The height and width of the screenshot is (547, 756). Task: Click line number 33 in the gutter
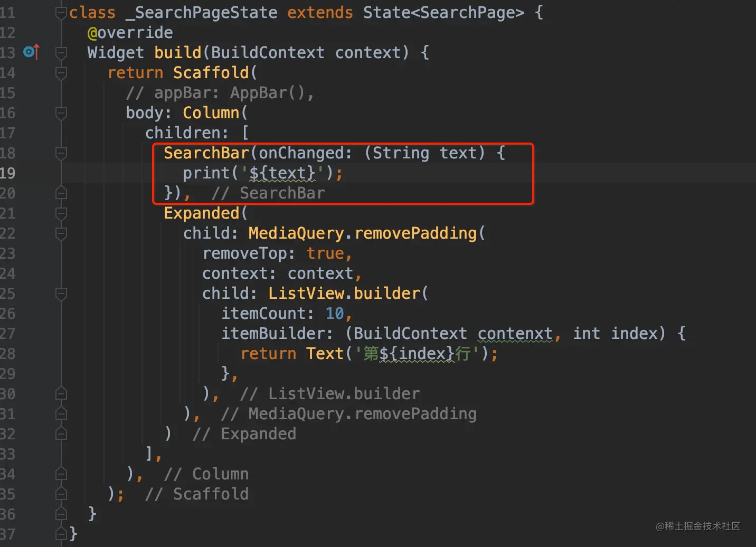(x=7, y=454)
